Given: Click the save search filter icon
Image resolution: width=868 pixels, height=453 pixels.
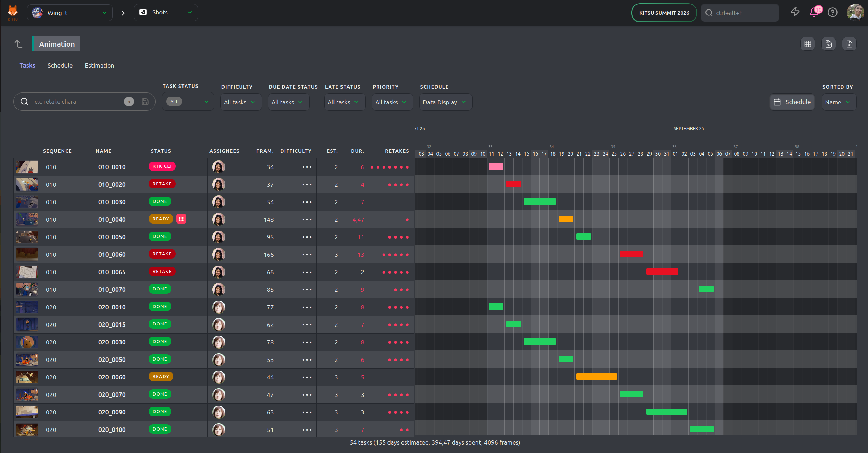Looking at the screenshot, I should (145, 102).
